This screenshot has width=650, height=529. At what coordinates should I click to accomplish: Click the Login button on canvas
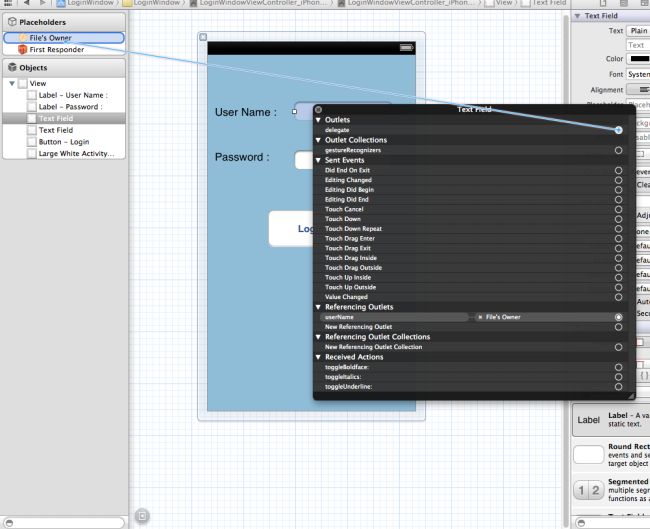pyautogui.click(x=291, y=229)
